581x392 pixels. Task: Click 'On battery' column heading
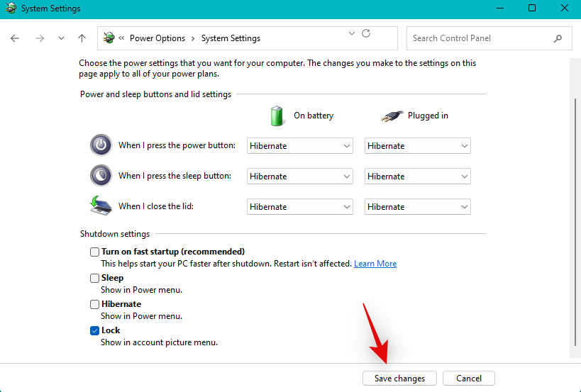click(x=314, y=116)
